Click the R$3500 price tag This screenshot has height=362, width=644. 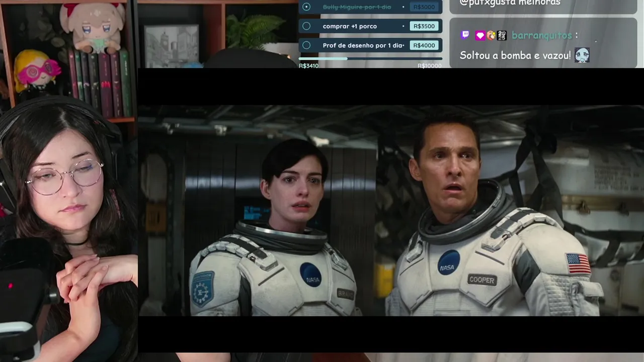point(424,26)
